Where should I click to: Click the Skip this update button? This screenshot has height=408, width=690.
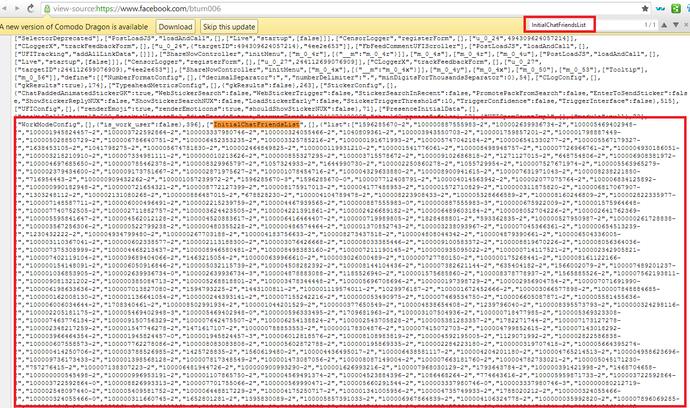pos(229,26)
